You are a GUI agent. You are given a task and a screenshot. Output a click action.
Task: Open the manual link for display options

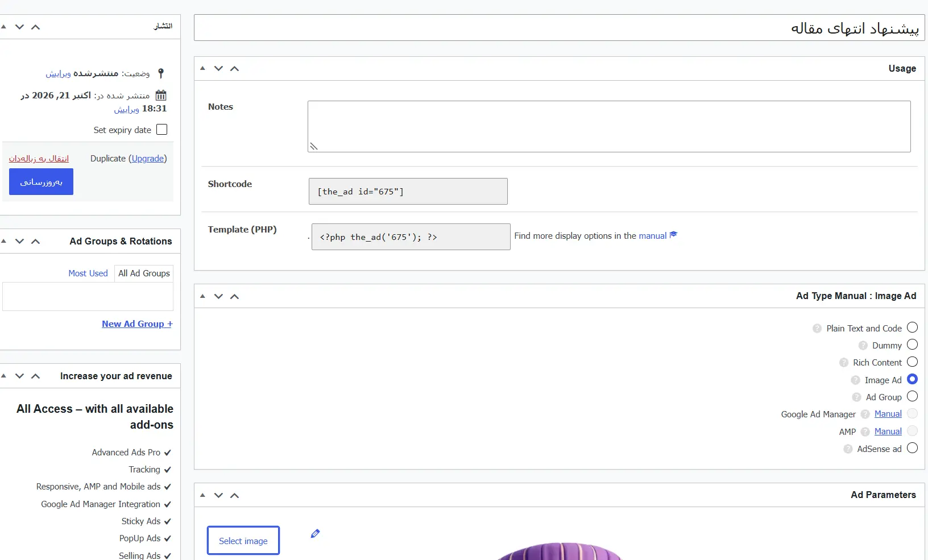(652, 235)
